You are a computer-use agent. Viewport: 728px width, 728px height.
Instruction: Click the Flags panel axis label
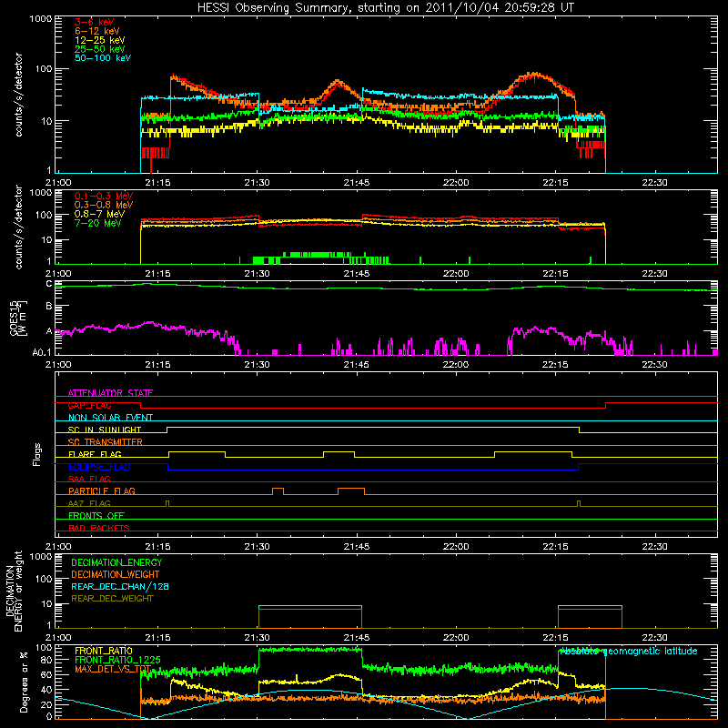(36, 454)
